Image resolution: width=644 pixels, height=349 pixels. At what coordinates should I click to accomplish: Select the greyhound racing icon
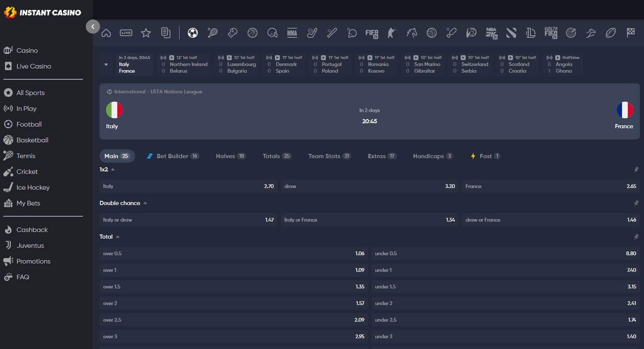pos(591,33)
